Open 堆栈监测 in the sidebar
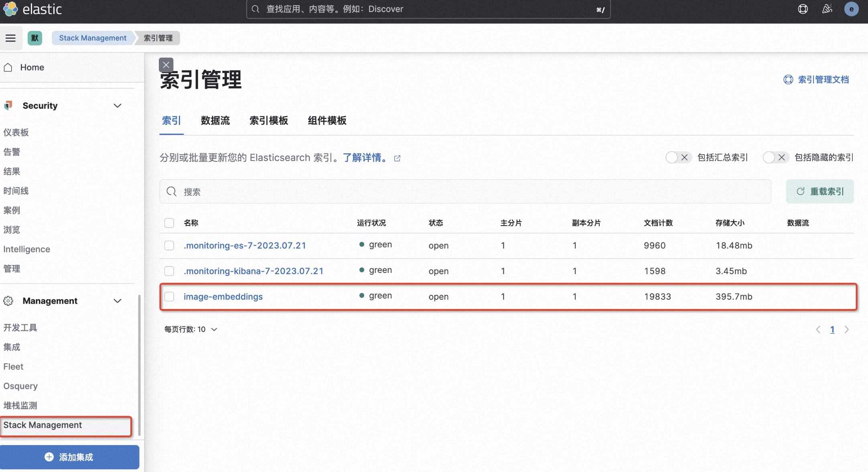Screen dimensions: 868x472 [20, 405]
